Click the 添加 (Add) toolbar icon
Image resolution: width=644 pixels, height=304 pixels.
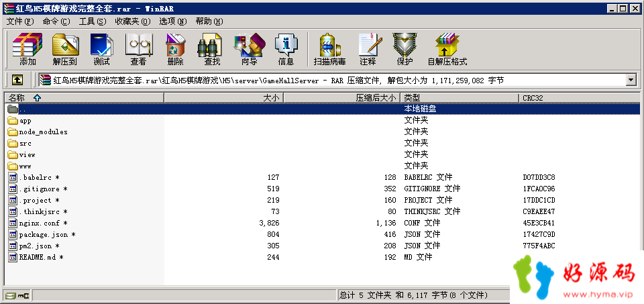[x=28, y=45]
